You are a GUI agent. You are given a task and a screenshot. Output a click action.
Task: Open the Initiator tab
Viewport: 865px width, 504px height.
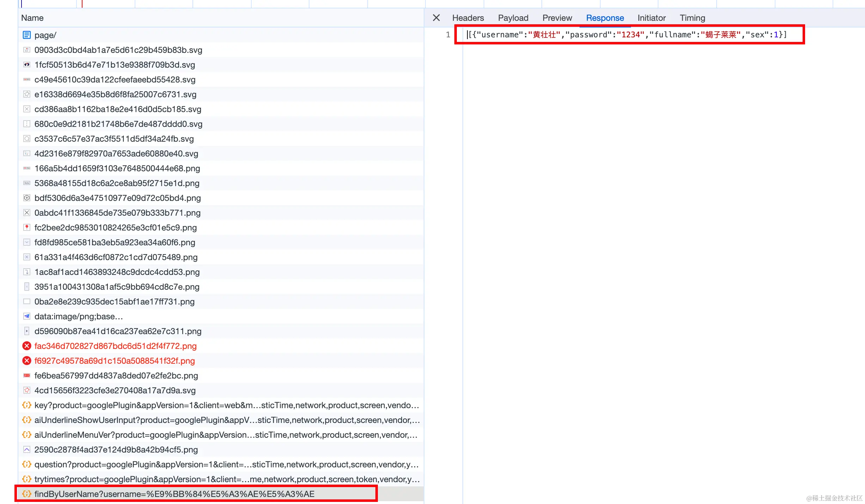point(651,18)
